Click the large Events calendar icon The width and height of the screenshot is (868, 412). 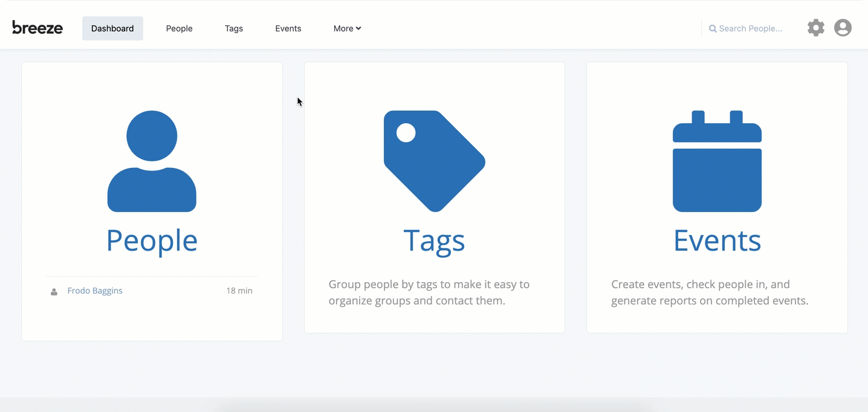717,161
